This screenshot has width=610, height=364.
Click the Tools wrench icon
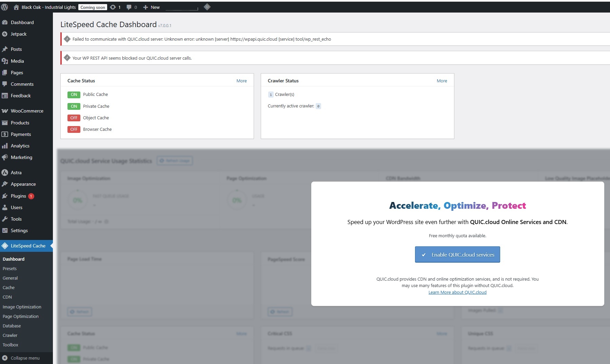coord(5,219)
